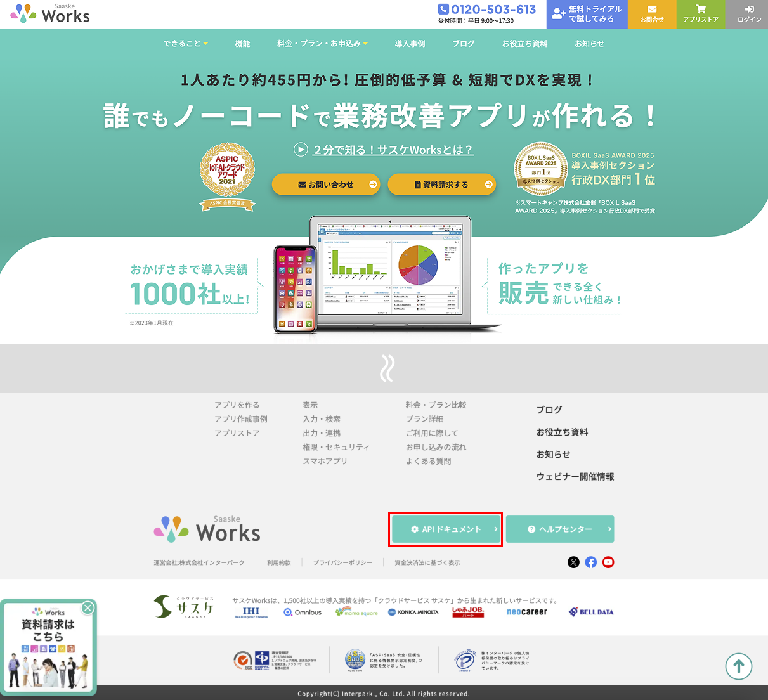Open the お知らせ top navigation item

(x=590, y=44)
